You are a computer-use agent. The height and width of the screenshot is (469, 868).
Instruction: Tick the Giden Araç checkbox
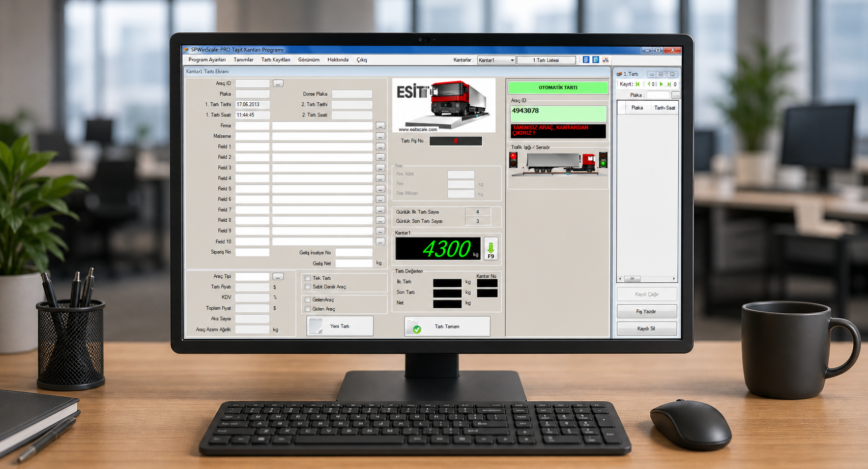click(x=307, y=309)
